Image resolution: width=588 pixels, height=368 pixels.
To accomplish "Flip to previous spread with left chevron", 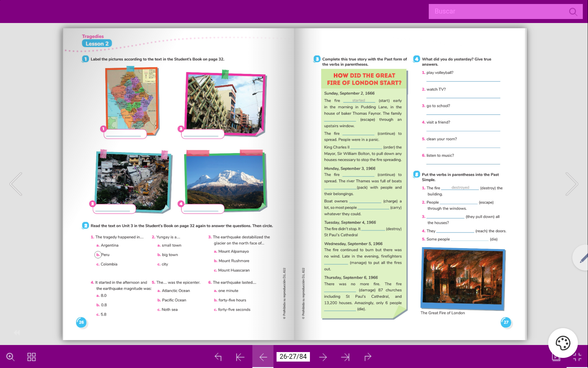I will pyautogui.click(x=16, y=184).
